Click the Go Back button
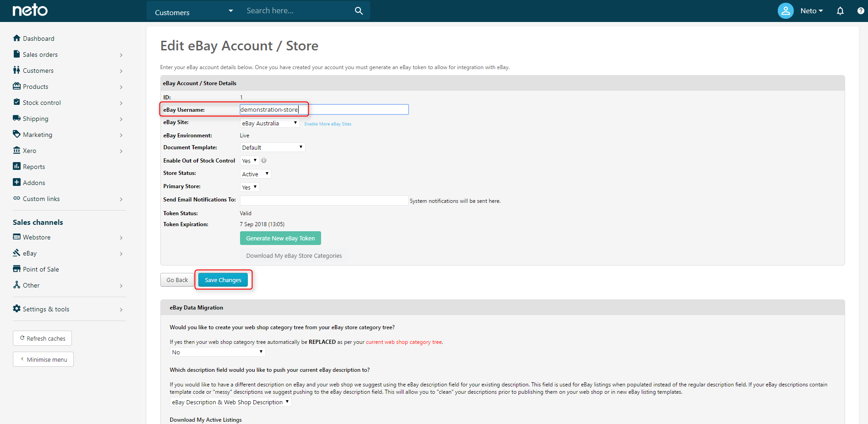Viewport: 868px width, 424px height. click(177, 280)
